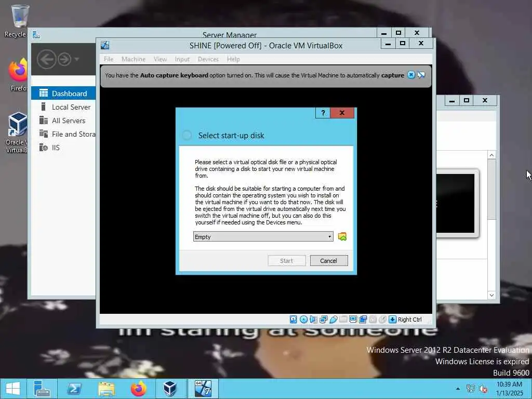This screenshot has width=532, height=399.
Task: Open File Explorer from the taskbar
Action: pos(107,389)
